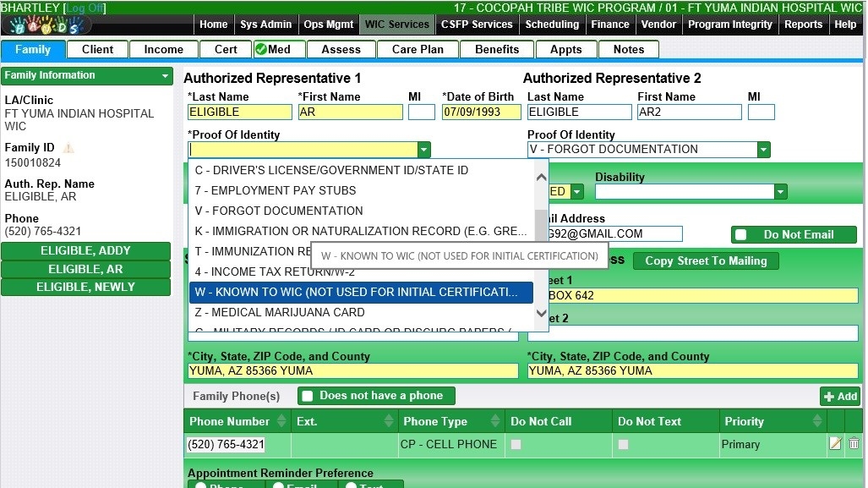Sort the Phone Type column arrows
The image size is (868, 488).
(496, 421)
